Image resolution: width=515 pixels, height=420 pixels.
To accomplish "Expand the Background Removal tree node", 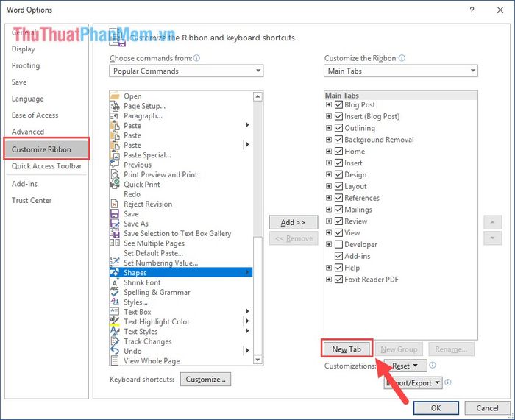I will point(329,140).
